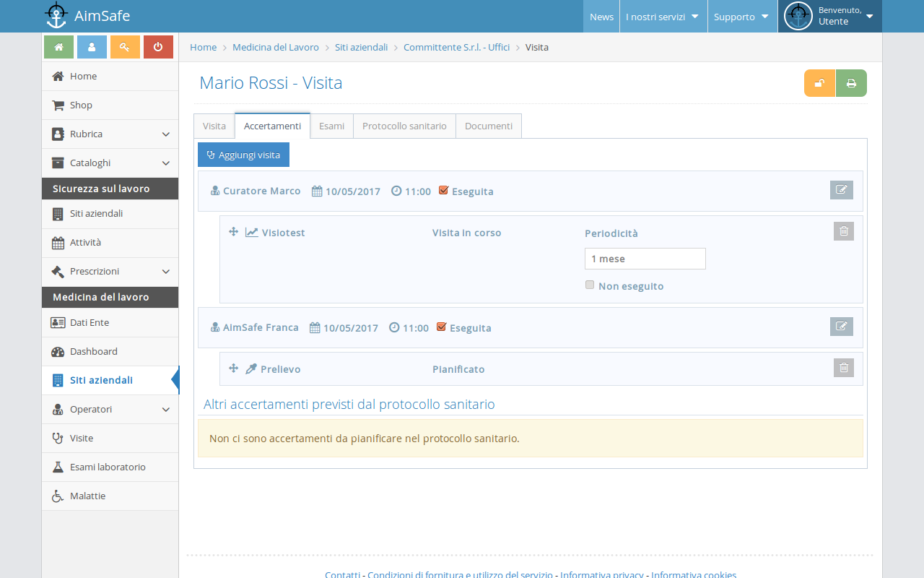Edit the AimSafe Franca visit entry
Viewport: 924px width, 578px height.
tap(842, 327)
